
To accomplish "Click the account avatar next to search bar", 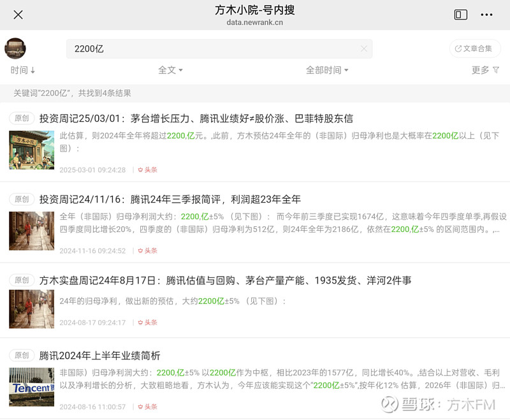I will point(15,48).
